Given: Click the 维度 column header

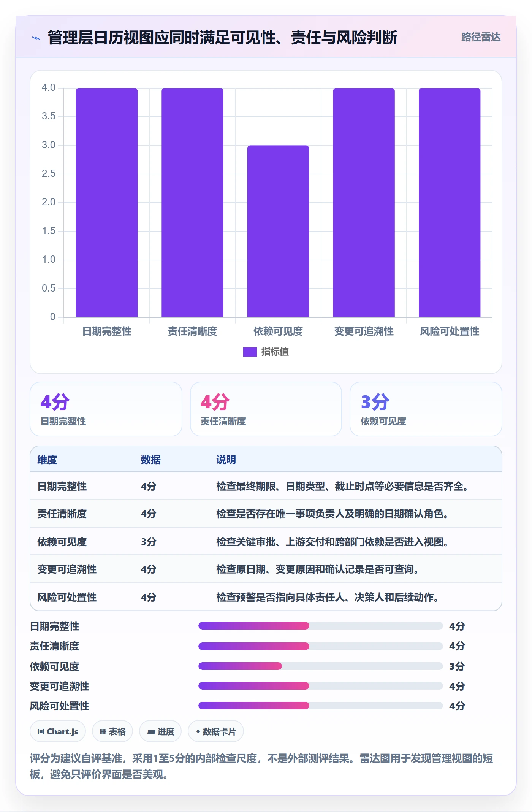Looking at the screenshot, I should pyautogui.click(x=47, y=460).
